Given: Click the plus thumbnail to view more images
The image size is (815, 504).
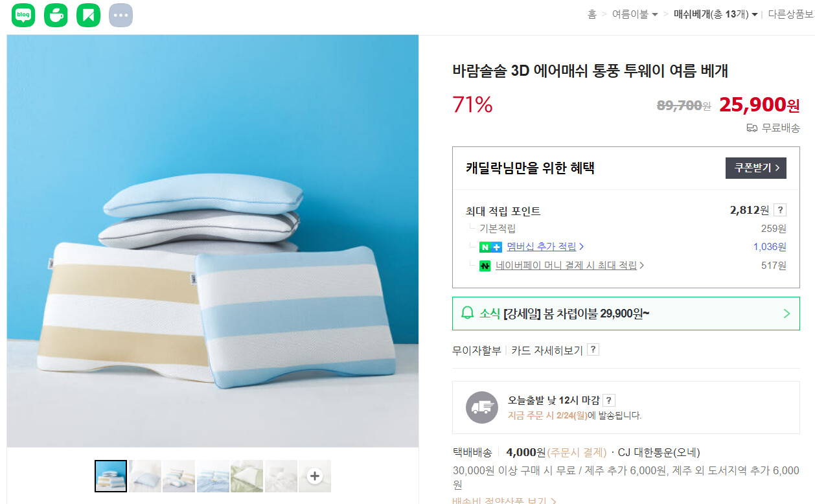Looking at the screenshot, I should 315,476.
